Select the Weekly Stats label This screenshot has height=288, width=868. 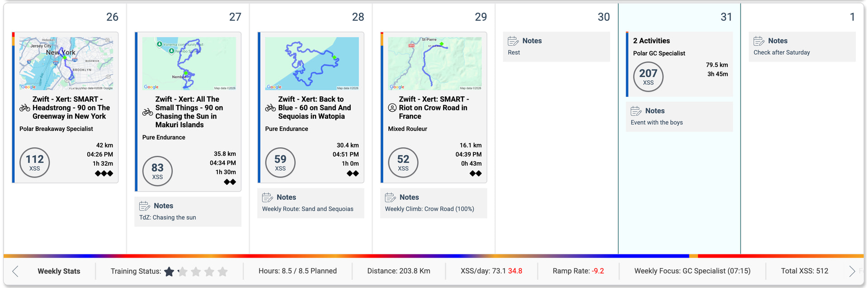click(59, 271)
